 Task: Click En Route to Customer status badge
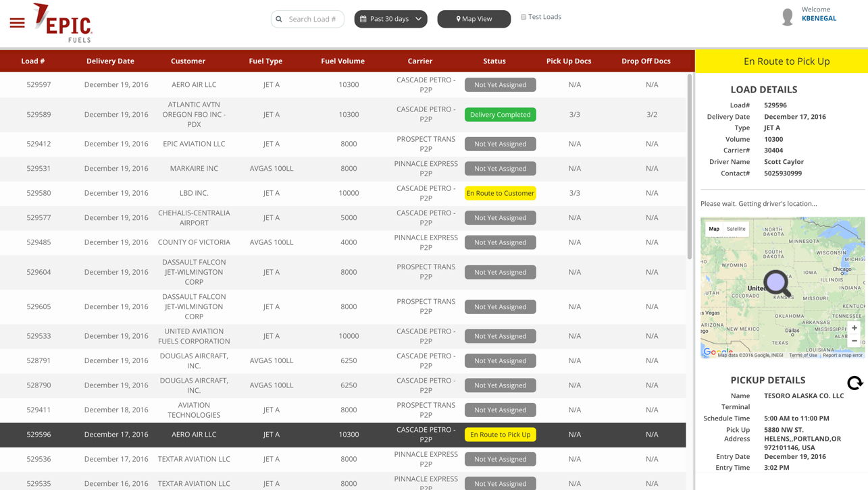(501, 193)
